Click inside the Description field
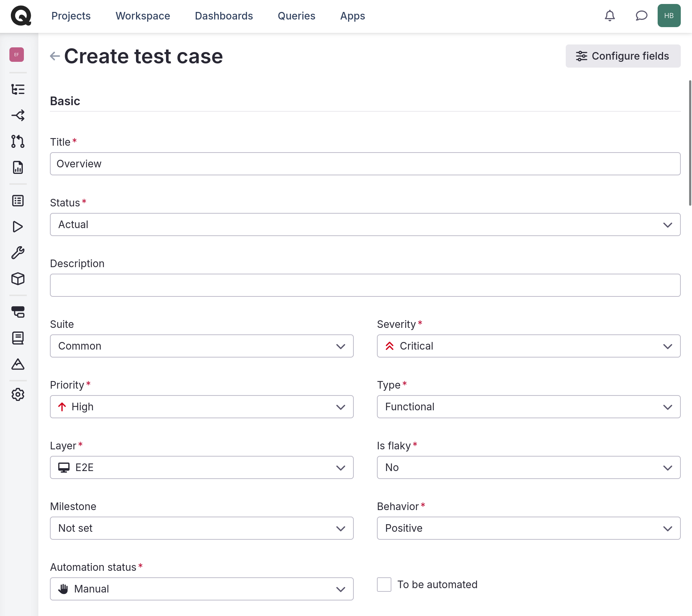This screenshot has height=616, width=692. 365,285
